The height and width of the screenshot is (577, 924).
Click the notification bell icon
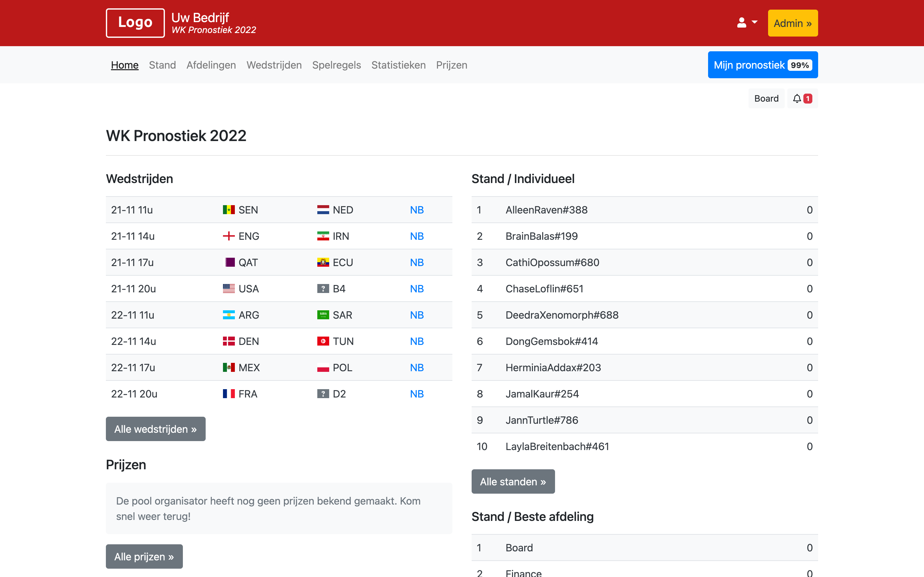point(797,98)
